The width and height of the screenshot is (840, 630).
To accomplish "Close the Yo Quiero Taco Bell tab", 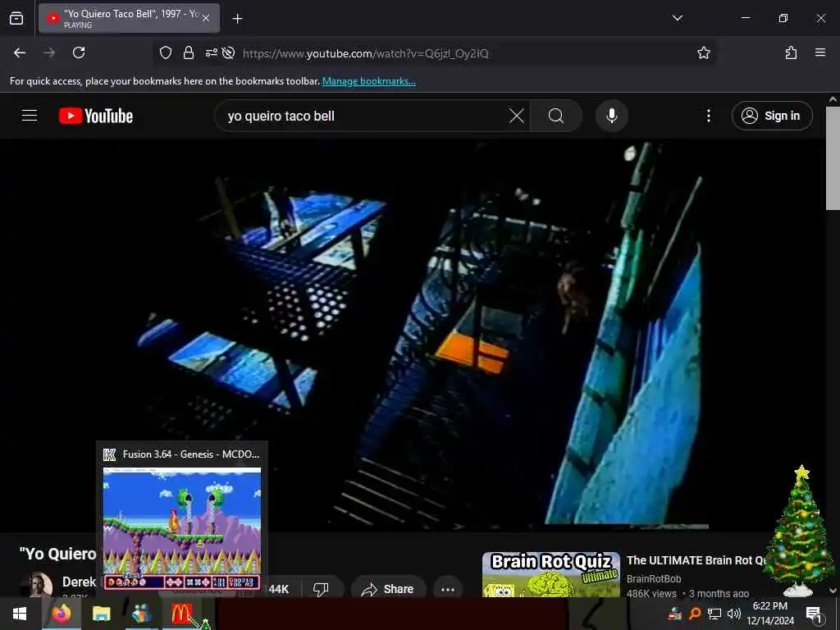I will point(206,18).
